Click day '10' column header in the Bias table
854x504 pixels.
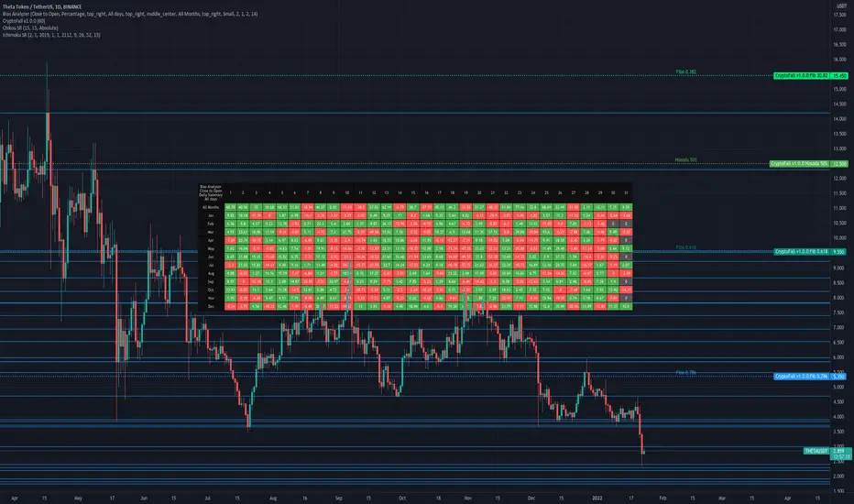(347, 192)
